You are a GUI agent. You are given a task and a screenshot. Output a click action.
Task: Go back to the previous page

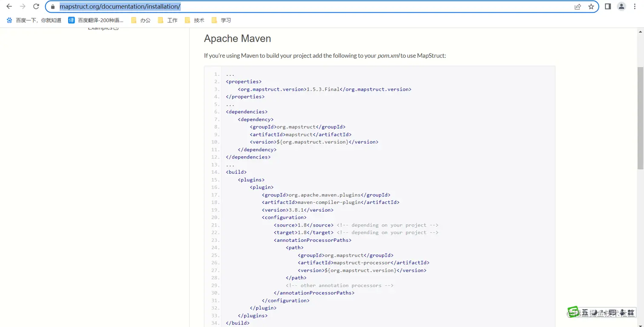coord(9,6)
